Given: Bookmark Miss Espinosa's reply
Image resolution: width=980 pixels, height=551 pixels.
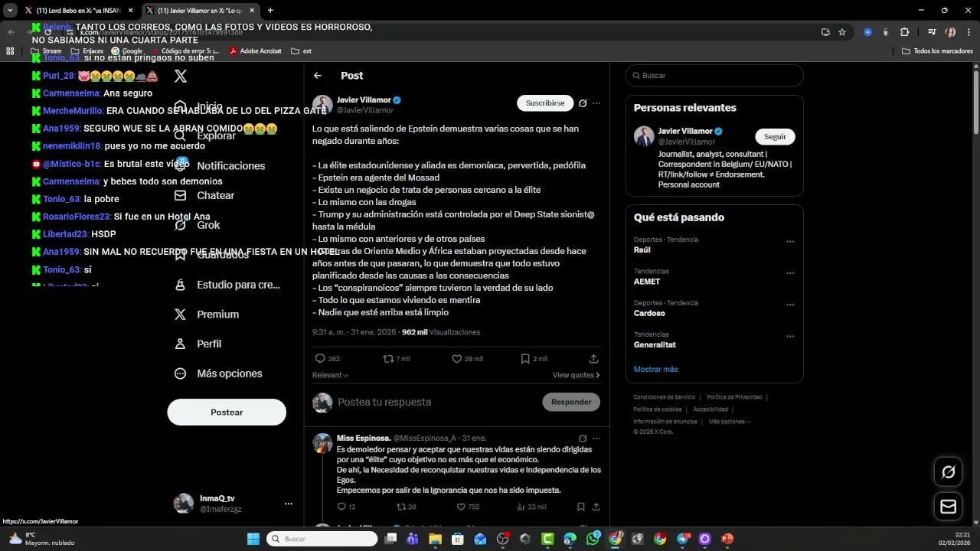Looking at the screenshot, I should click(x=581, y=507).
